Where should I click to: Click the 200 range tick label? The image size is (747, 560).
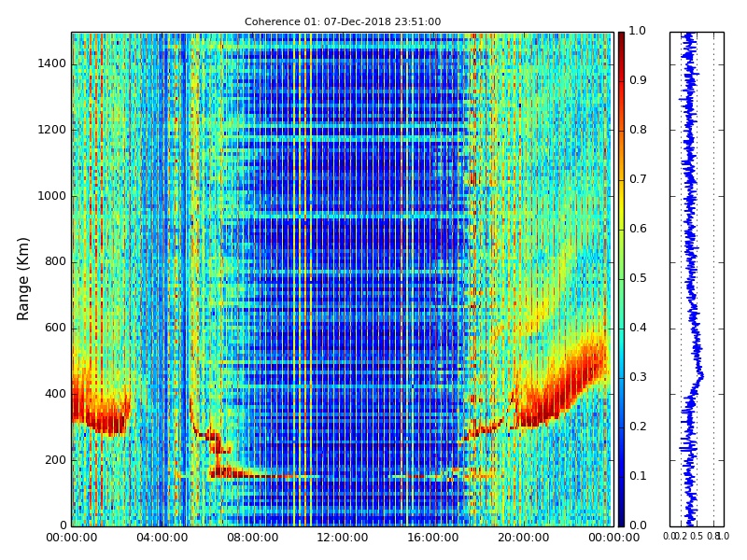56,460
